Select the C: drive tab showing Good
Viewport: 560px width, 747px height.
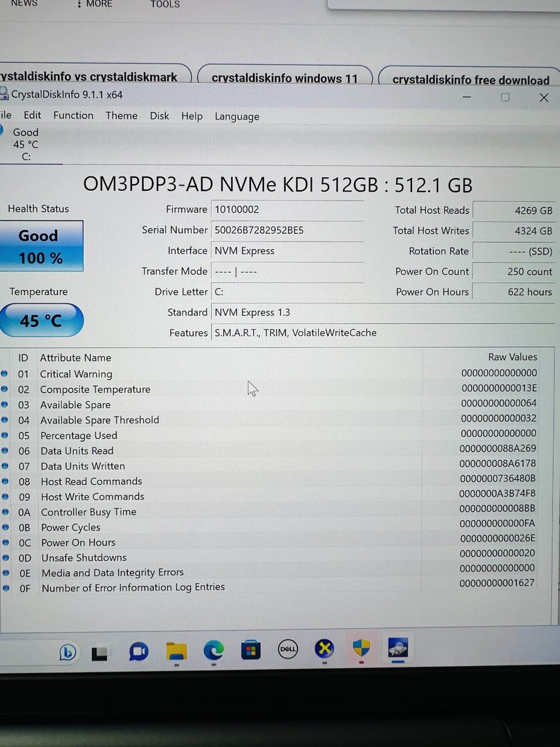click(26, 144)
